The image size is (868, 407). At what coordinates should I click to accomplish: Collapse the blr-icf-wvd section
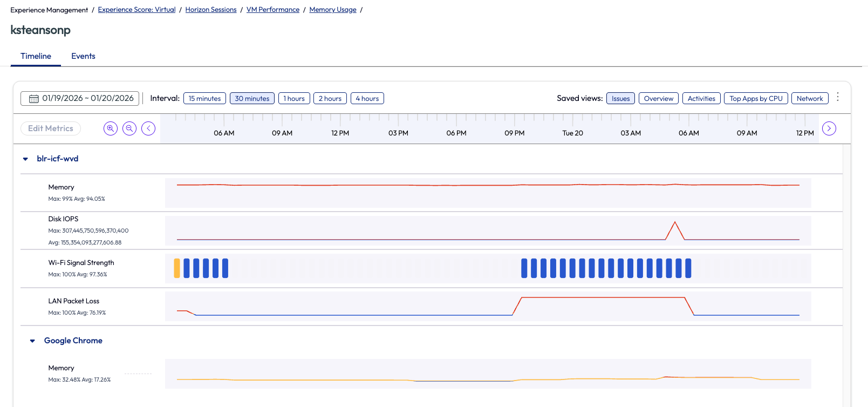pyautogui.click(x=25, y=159)
